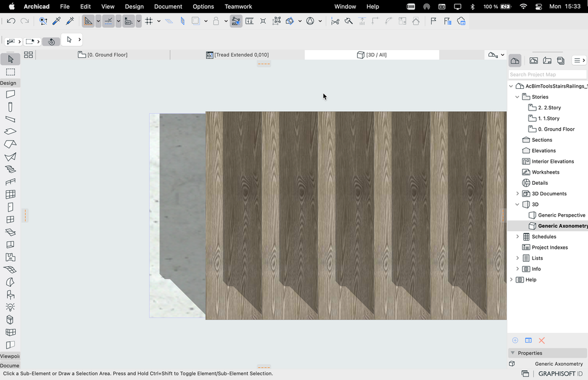
Task: Toggle the Grid Snap button
Action: click(149, 21)
